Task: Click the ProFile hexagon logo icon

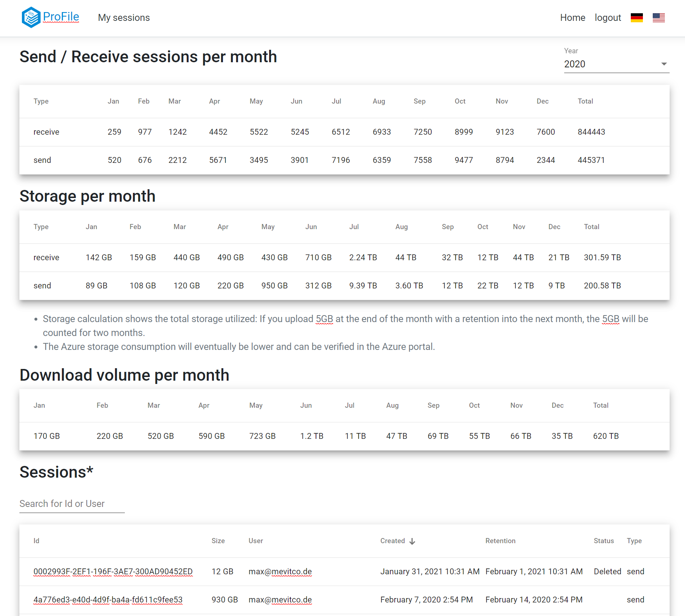Action: [x=31, y=17]
